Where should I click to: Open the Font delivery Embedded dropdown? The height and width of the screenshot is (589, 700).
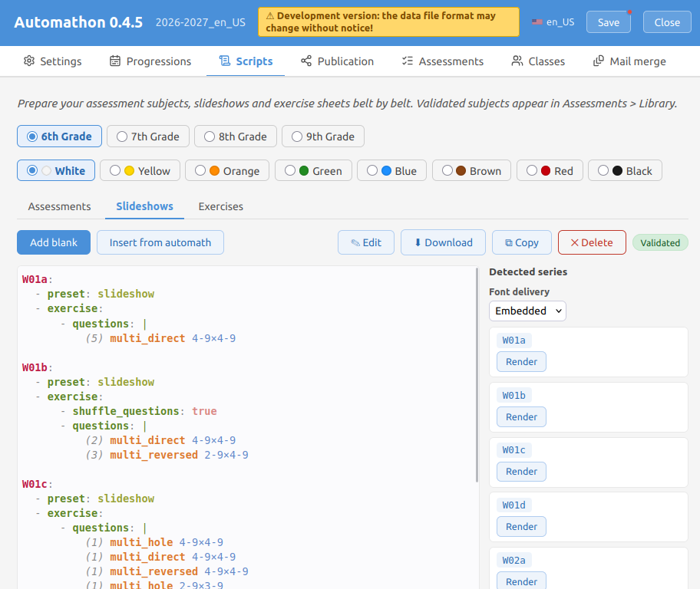(x=527, y=311)
